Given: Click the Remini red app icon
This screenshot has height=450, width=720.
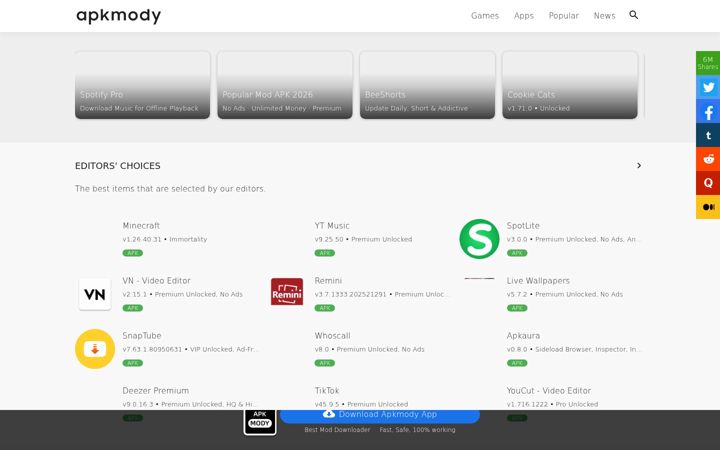Looking at the screenshot, I should click(x=287, y=292).
